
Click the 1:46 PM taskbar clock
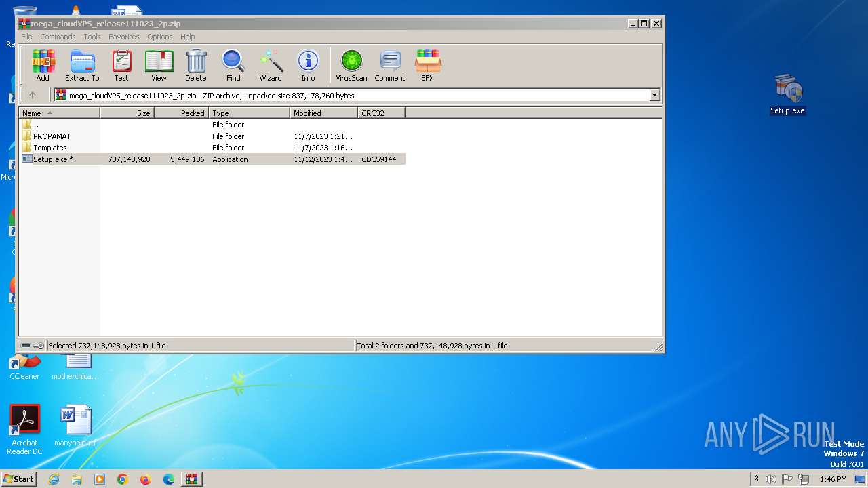[x=833, y=479]
